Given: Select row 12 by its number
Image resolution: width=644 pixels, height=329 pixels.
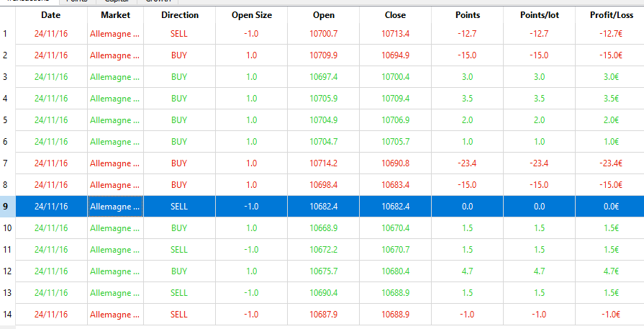Looking at the screenshot, I should pos(7,271).
